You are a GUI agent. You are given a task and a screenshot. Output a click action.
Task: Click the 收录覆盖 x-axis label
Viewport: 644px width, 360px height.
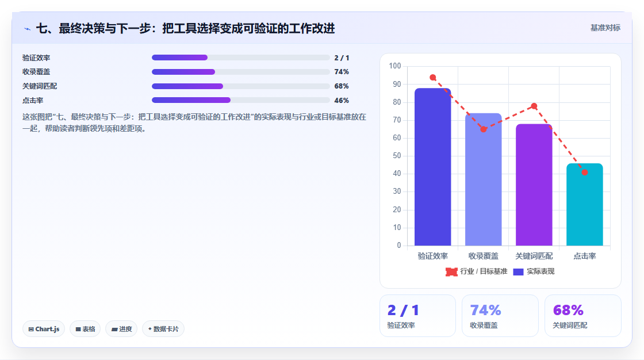[x=484, y=256]
